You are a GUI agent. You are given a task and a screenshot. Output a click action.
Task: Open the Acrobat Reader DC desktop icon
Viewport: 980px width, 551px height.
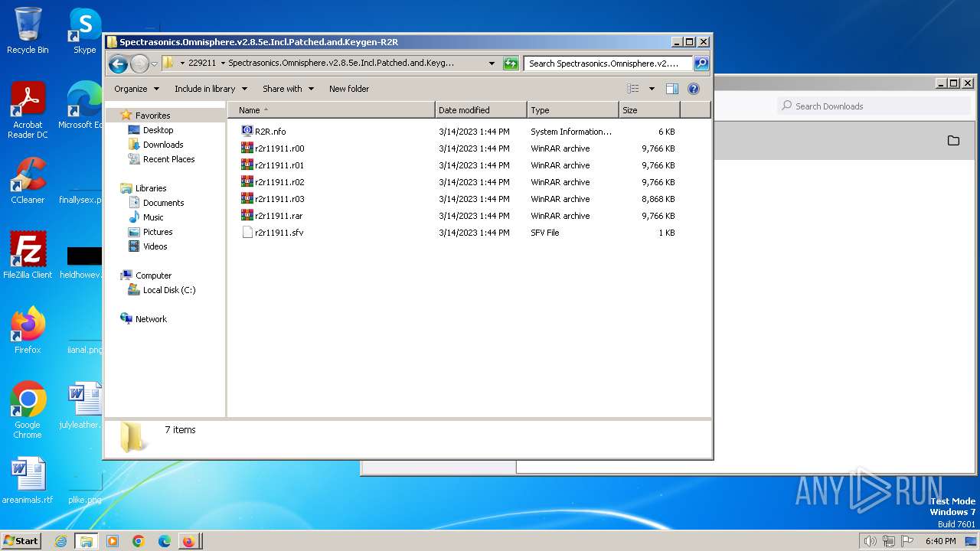(x=28, y=110)
